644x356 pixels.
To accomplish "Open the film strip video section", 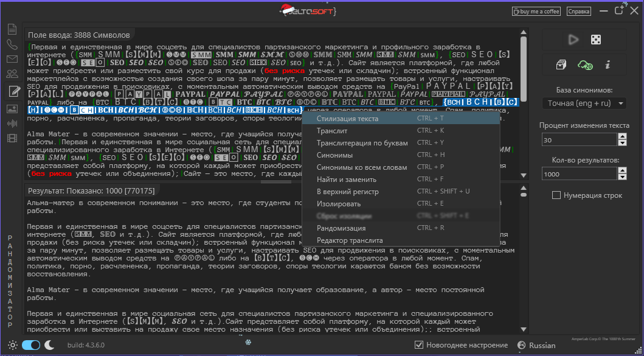I will 12,138.
